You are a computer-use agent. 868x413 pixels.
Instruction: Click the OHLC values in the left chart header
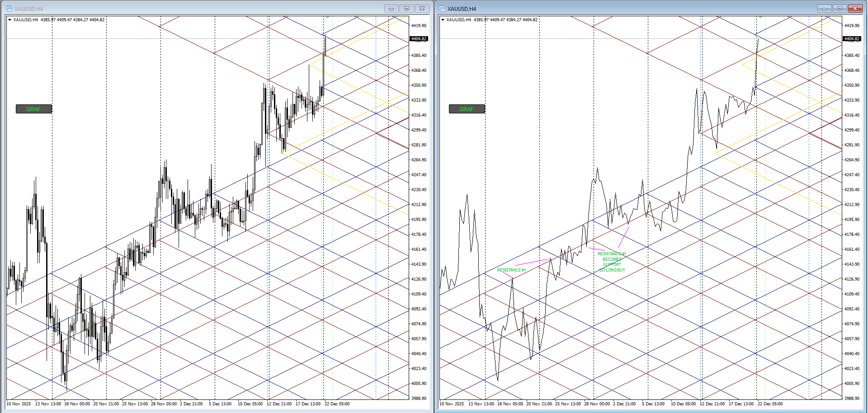point(72,20)
